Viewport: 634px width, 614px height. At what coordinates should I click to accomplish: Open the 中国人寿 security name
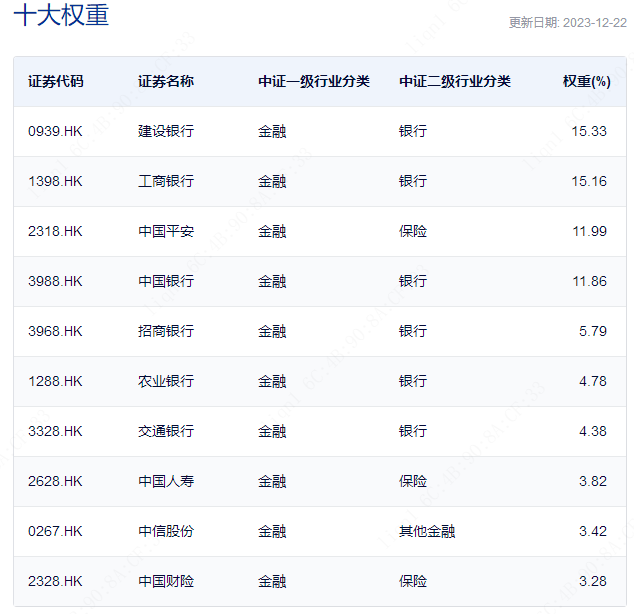pos(166,481)
